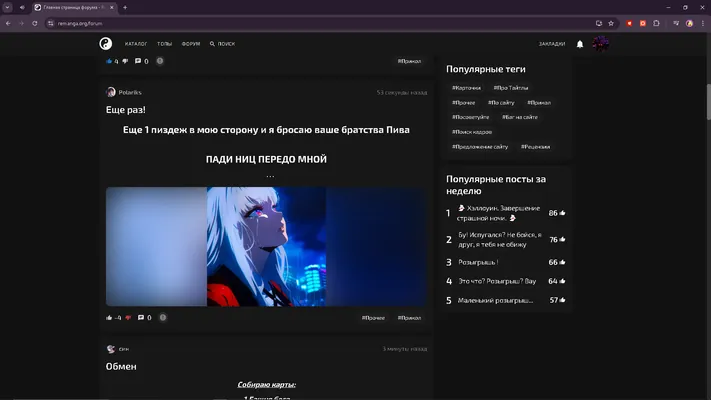Open the notifications bell
The height and width of the screenshot is (400, 711).
(x=580, y=44)
